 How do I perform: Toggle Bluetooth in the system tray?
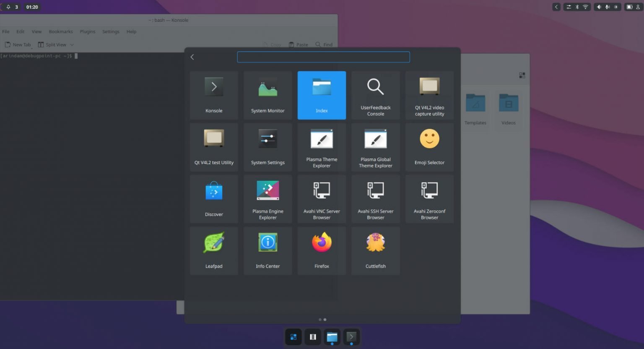(577, 7)
